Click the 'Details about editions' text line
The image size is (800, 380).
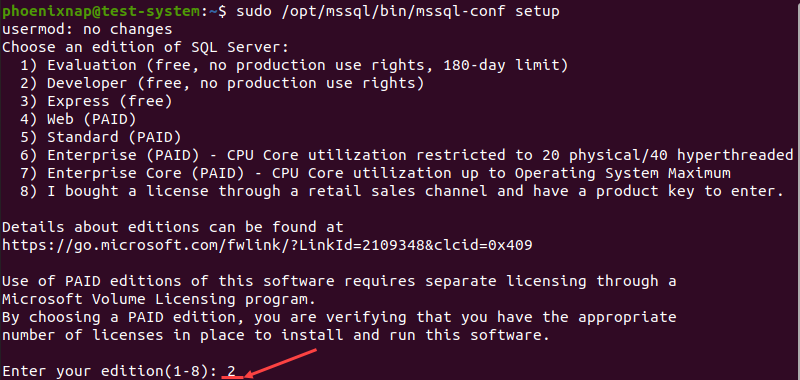point(173,227)
